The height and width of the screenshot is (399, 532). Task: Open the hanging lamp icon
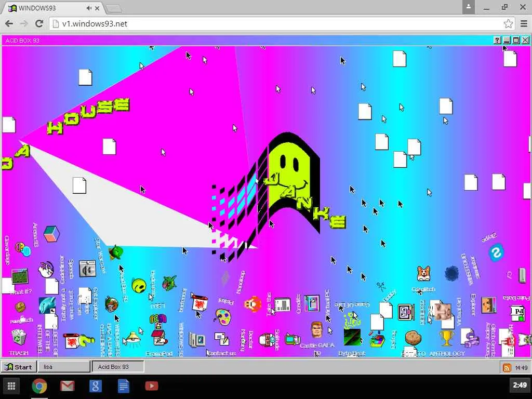tap(132, 339)
